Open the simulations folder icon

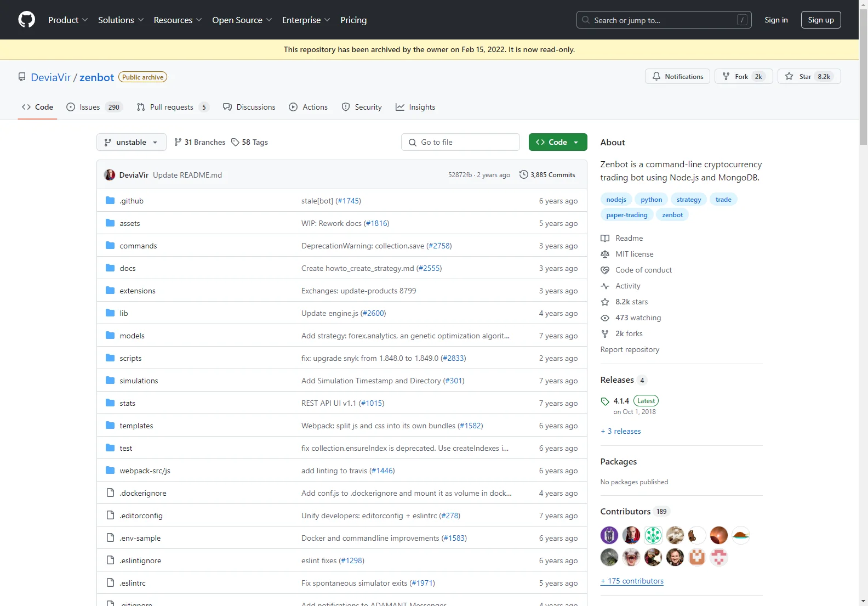click(110, 380)
